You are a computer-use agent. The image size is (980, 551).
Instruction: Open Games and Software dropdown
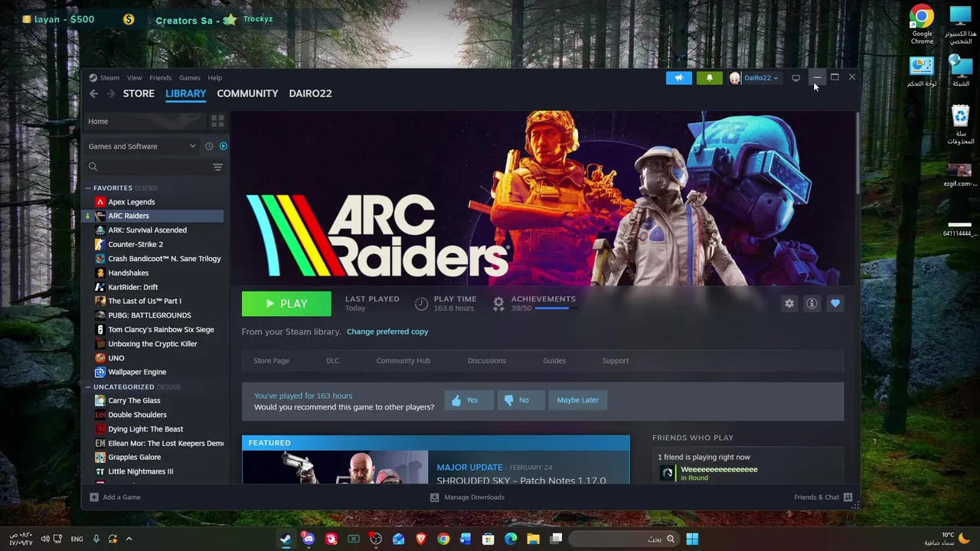142,146
